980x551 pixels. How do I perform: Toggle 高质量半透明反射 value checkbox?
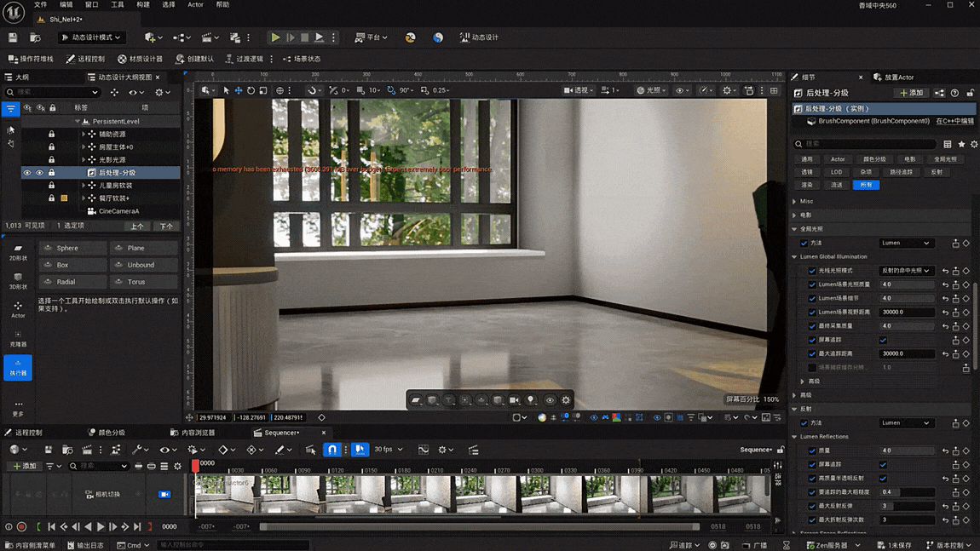(x=883, y=479)
